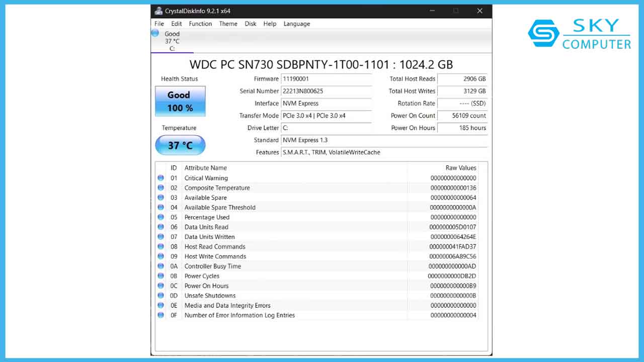644x362 pixels.
Task: Click the Rotation Rate value ---- (SSD)
Action: pos(462,103)
